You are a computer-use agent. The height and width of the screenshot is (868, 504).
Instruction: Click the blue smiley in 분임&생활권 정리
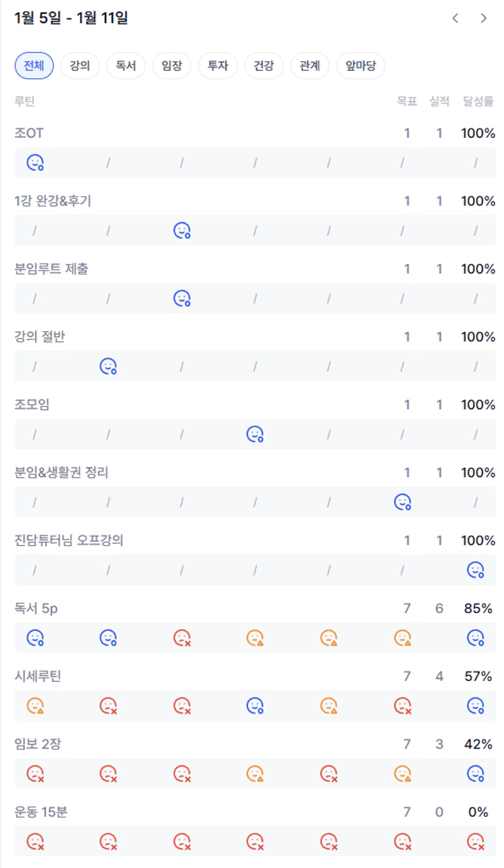tap(402, 502)
